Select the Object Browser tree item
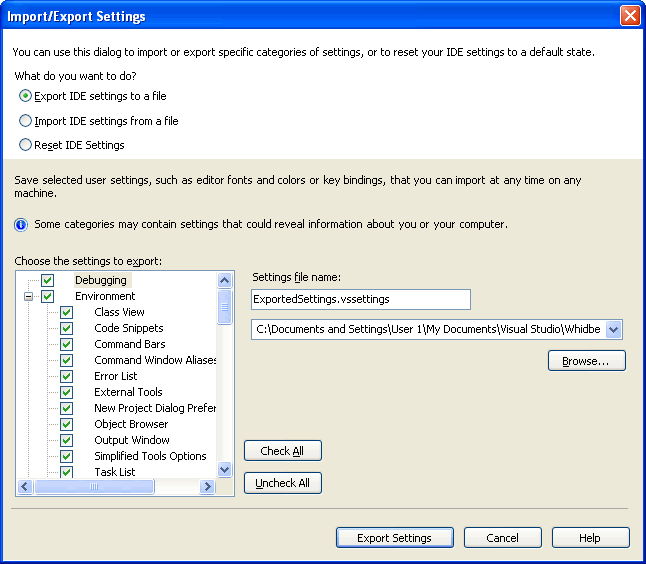Viewport: 646px width, 564px height. point(131,424)
